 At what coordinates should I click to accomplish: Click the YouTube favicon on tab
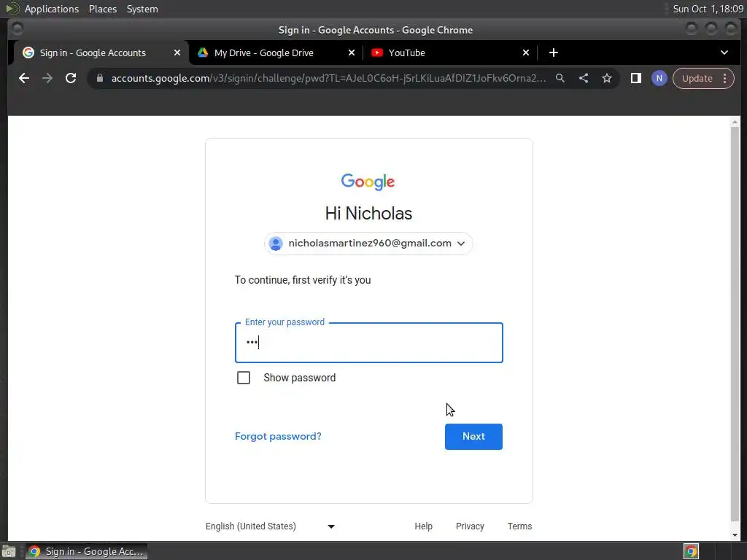click(377, 52)
